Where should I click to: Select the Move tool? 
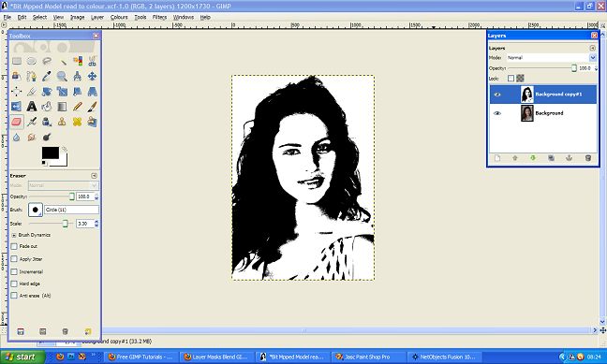(92, 76)
